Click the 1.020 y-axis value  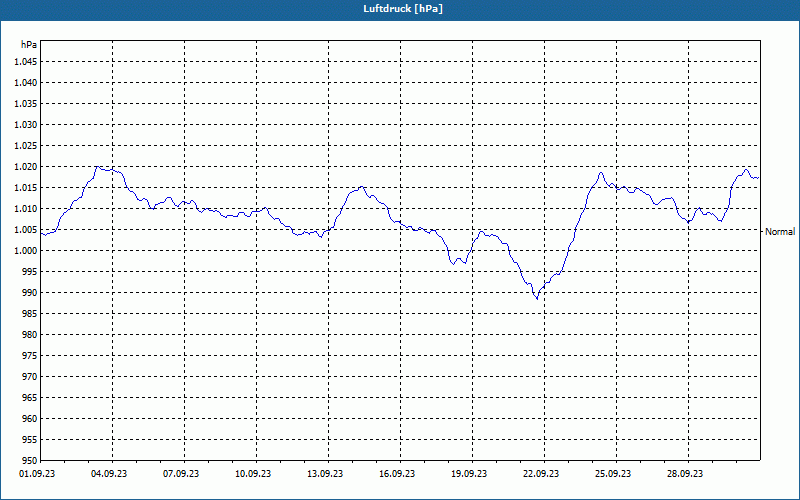pyautogui.click(x=26, y=167)
